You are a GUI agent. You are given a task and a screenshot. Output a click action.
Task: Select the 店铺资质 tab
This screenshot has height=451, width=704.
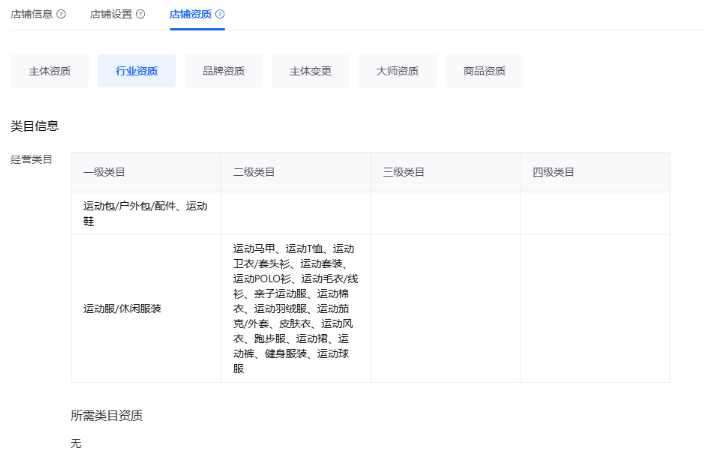[190, 14]
